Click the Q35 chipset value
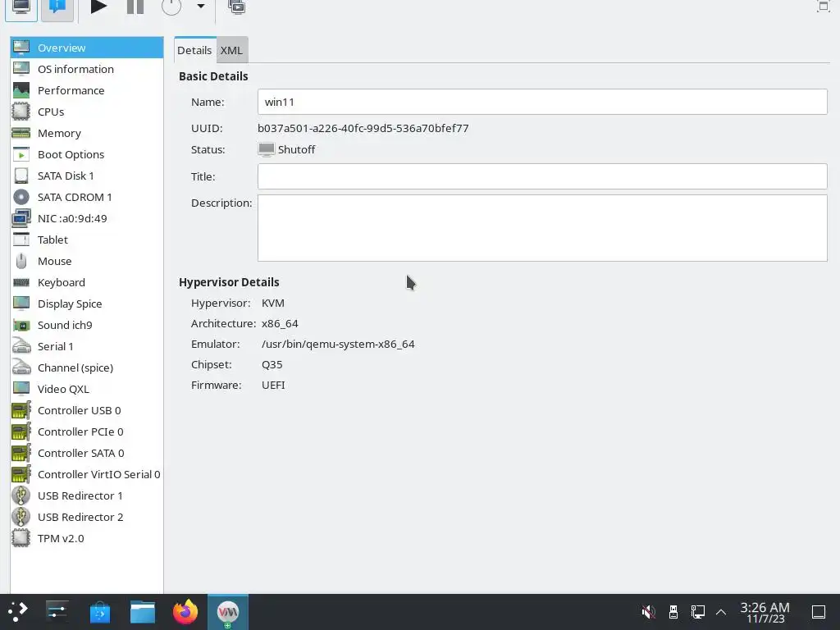This screenshot has width=840, height=630. pos(272,365)
